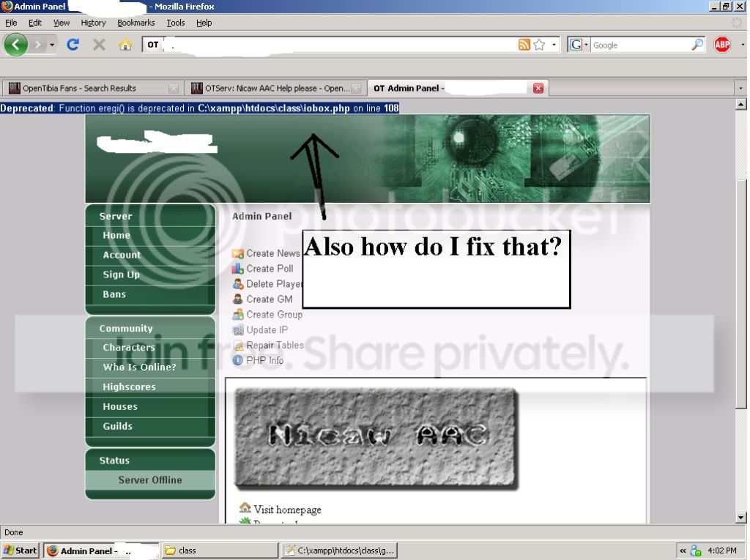The height and width of the screenshot is (560, 750).
Task: Click the Create GM icon
Action: (x=238, y=299)
